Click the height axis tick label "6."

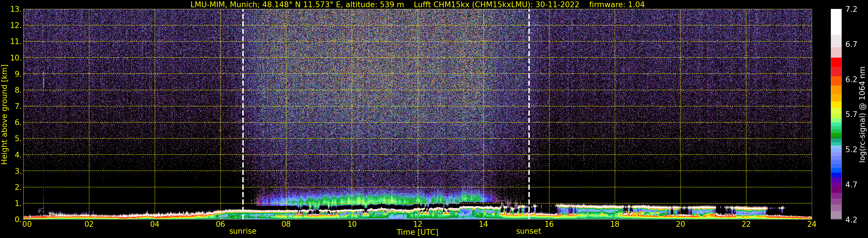click(x=18, y=122)
